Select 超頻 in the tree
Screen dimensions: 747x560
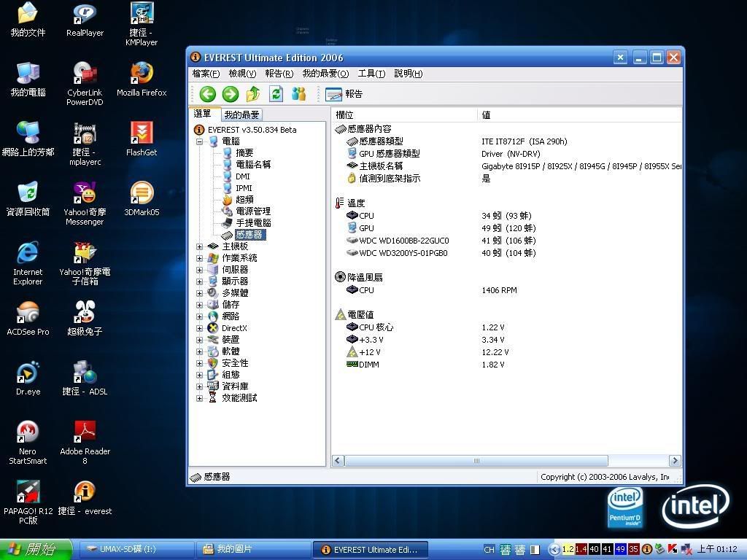(x=244, y=200)
